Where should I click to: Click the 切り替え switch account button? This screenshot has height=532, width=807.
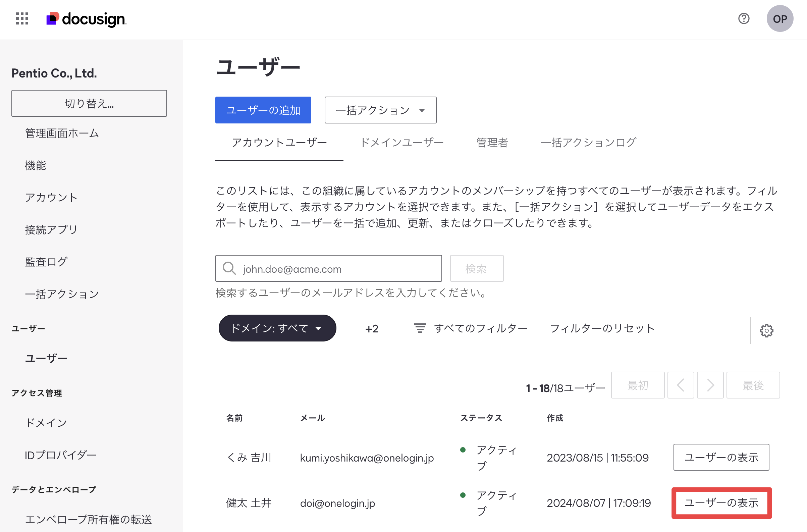coord(89,103)
